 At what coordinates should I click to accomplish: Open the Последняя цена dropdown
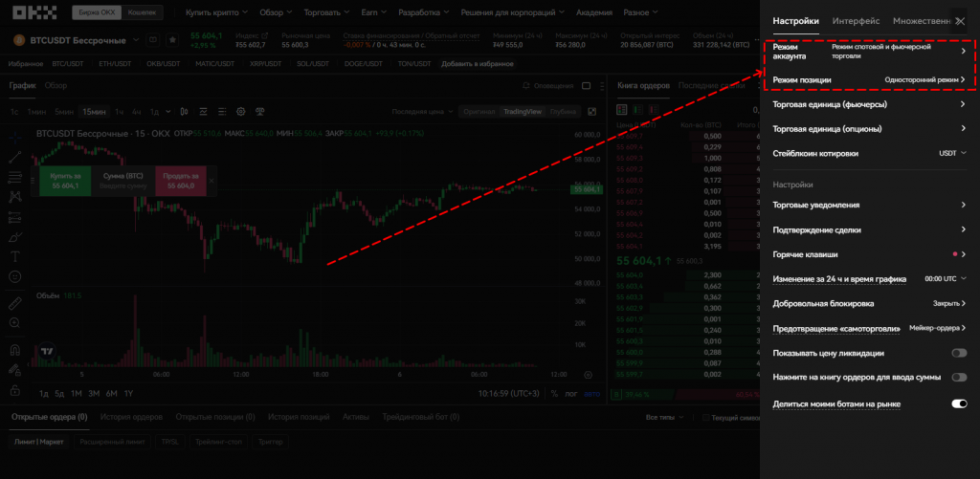(422, 112)
